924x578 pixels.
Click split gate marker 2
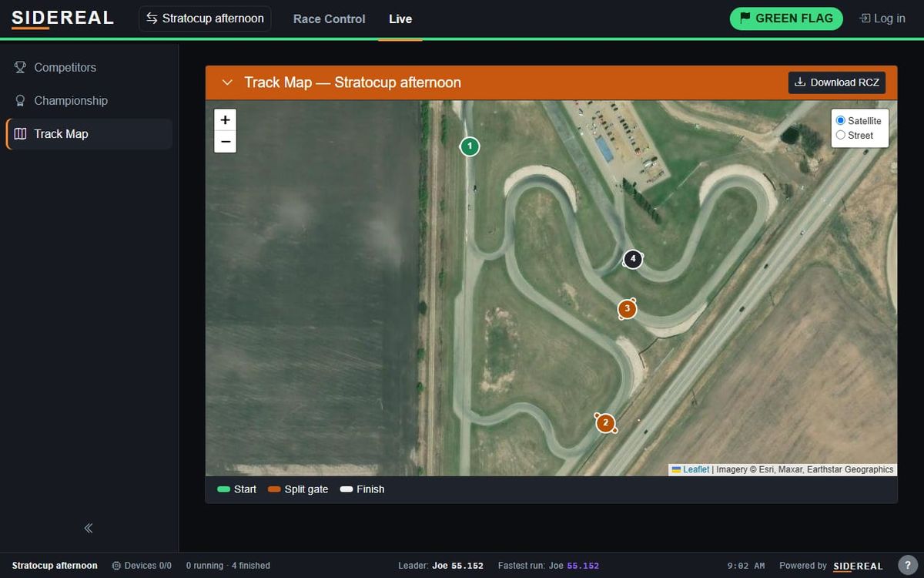point(605,423)
